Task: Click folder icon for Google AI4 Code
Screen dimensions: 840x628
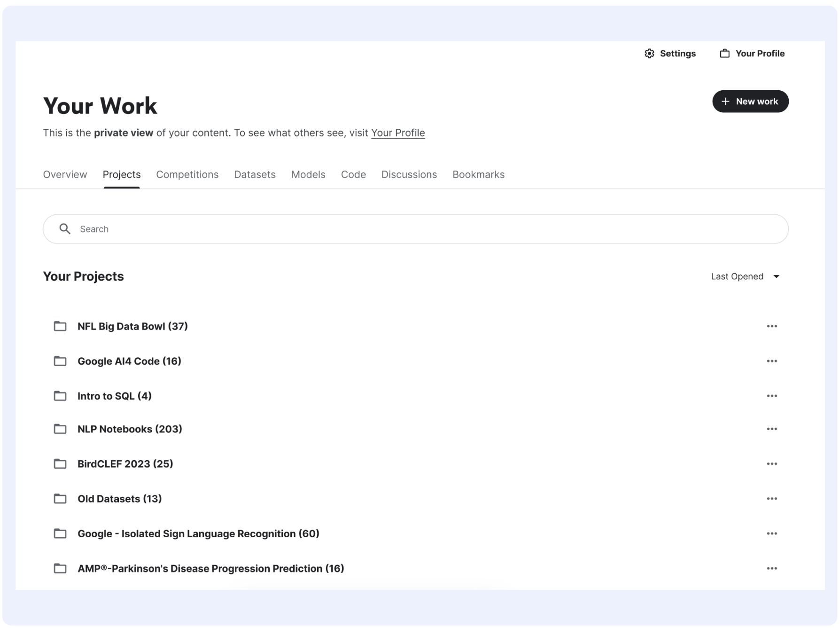Action: [60, 361]
